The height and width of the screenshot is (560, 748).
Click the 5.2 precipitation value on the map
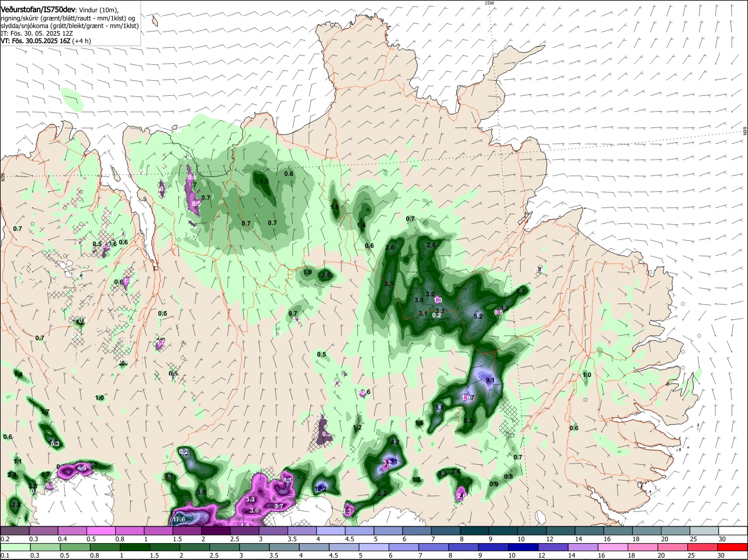pyautogui.click(x=477, y=316)
